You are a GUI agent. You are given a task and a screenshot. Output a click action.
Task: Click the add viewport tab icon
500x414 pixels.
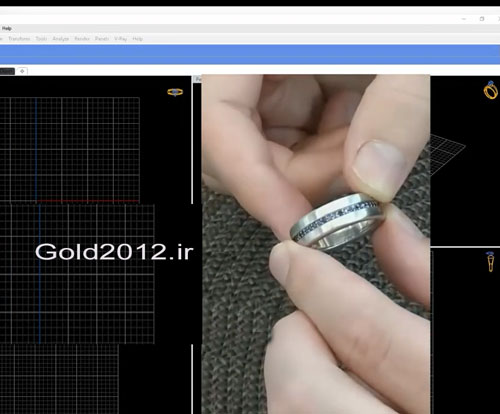(22, 71)
